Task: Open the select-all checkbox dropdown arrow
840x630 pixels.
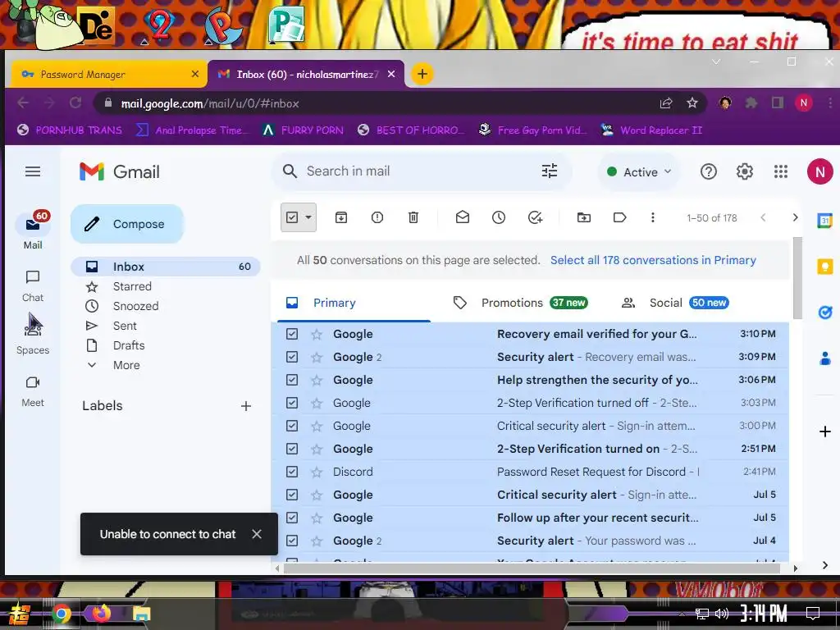Action: coord(308,217)
